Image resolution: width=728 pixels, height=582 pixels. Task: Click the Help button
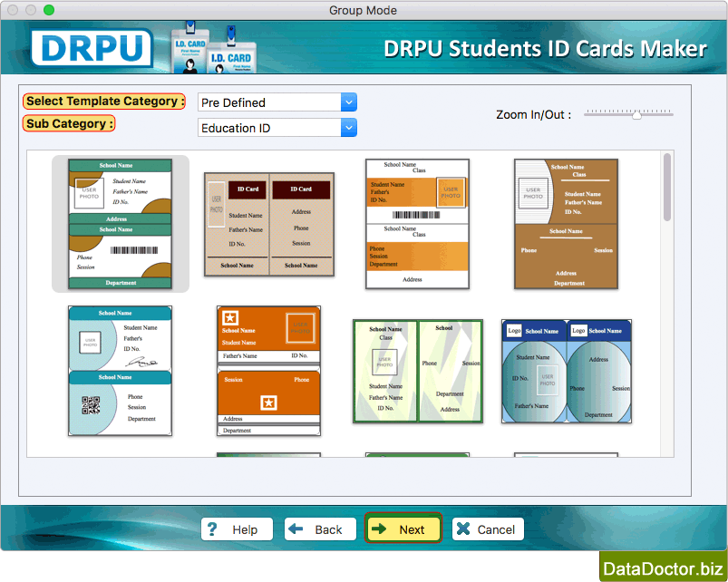[x=237, y=529]
